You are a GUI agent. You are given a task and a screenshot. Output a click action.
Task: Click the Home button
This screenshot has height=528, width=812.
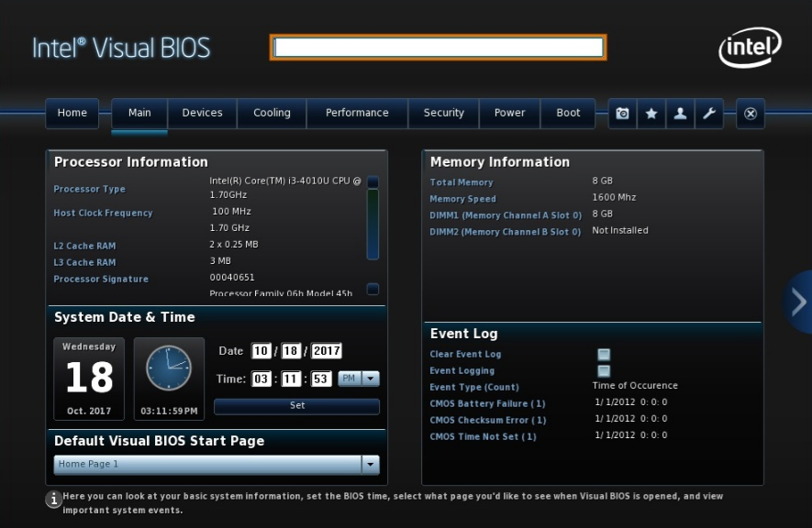72,114
